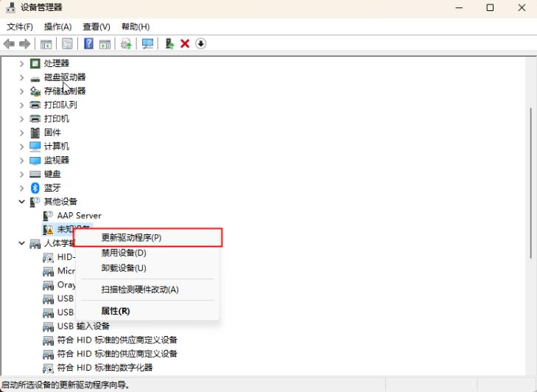The width and height of the screenshot is (537, 392).
Task: Collapse the 其他设备 category
Action: point(21,201)
